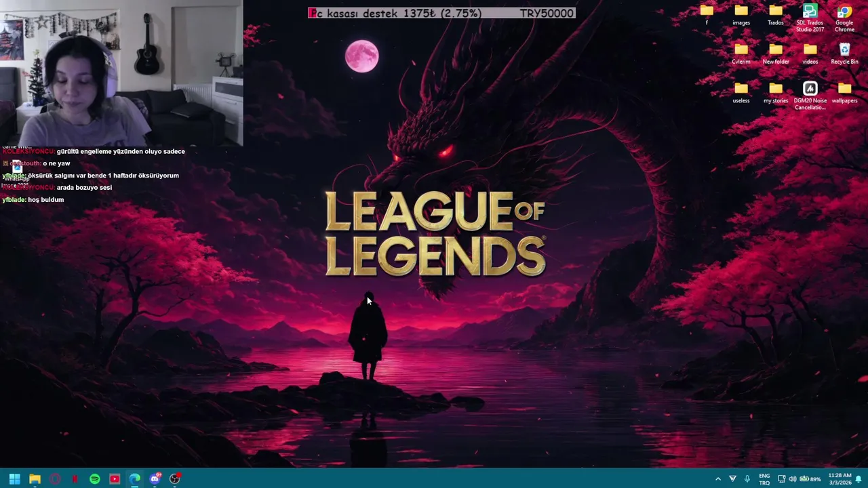This screenshot has width=868, height=488.
Task: Select the Google Chrome desktop shortcut
Action: [844, 18]
